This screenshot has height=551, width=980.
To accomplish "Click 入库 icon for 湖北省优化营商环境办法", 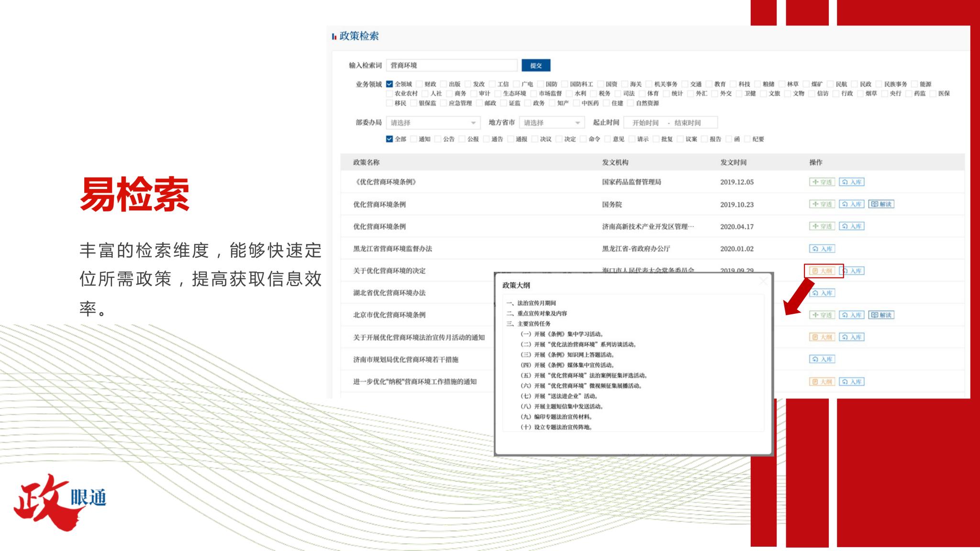I will [822, 293].
